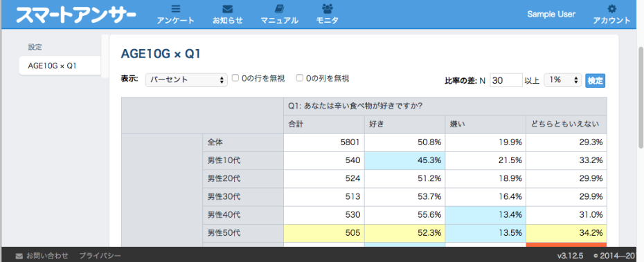Open the お知らせ envelope icon
The height and width of the screenshot is (262, 644).
click(228, 8)
